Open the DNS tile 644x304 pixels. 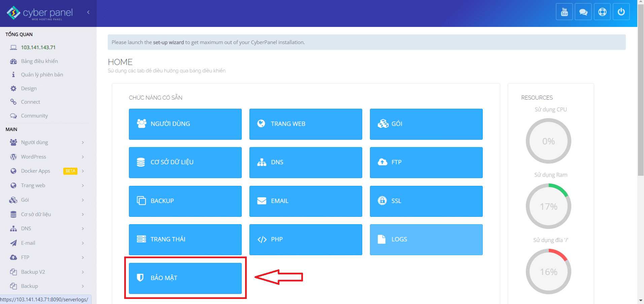306,162
